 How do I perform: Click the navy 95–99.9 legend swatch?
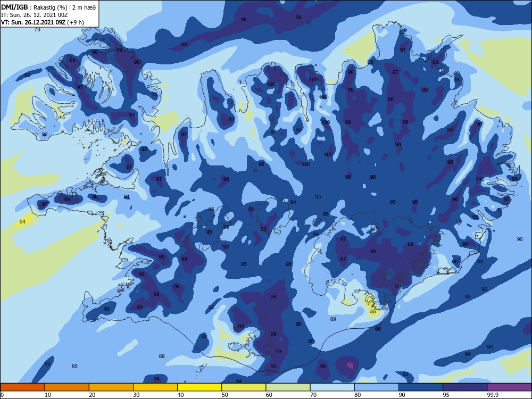click(x=465, y=387)
